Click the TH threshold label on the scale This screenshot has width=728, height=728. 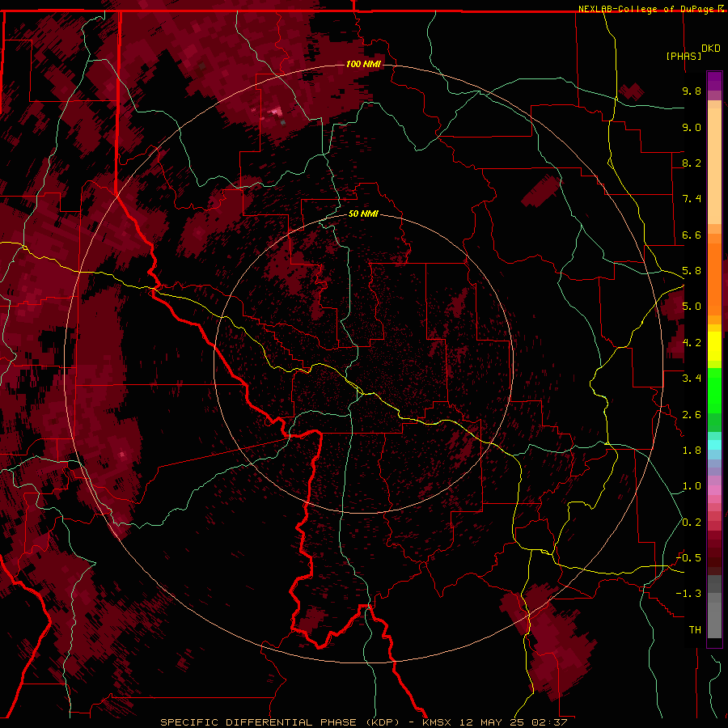tap(695, 630)
